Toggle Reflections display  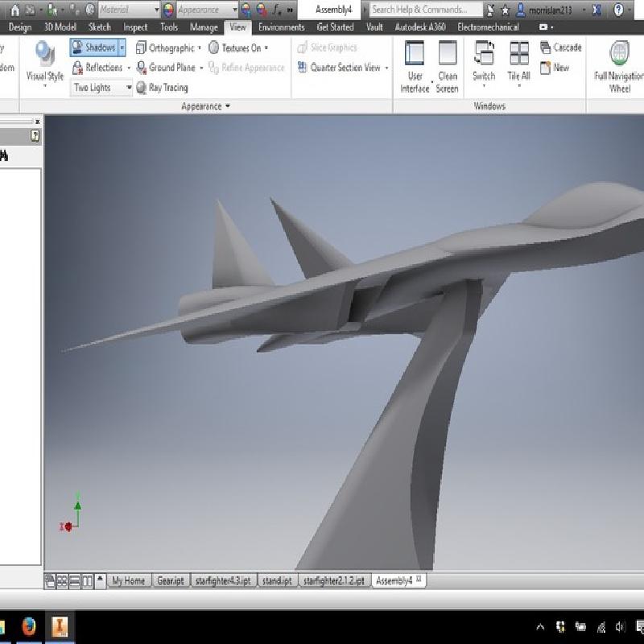pos(97,68)
